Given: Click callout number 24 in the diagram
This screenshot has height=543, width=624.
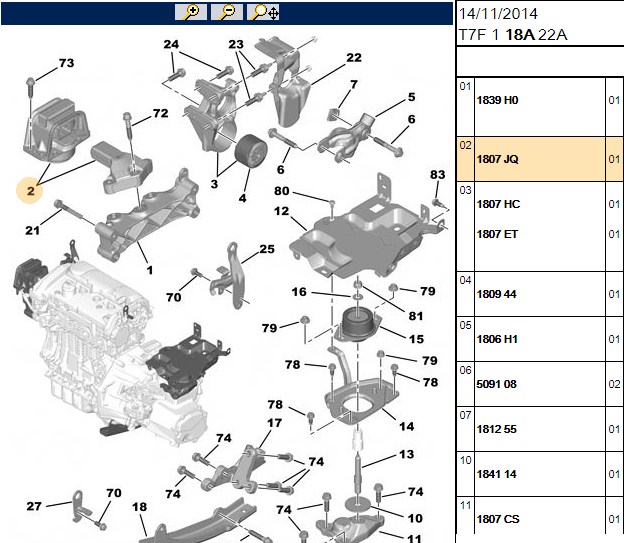Looking at the screenshot, I should [171, 44].
